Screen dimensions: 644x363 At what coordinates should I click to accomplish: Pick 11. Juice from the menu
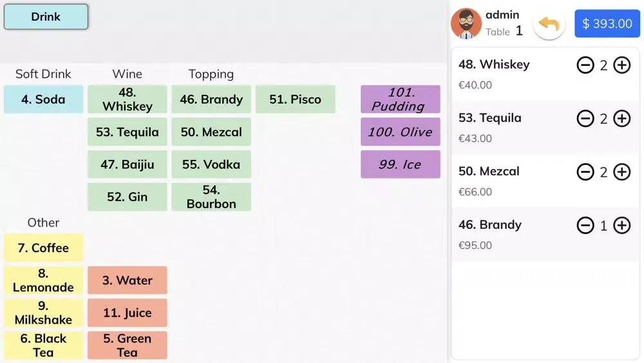tap(127, 313)
